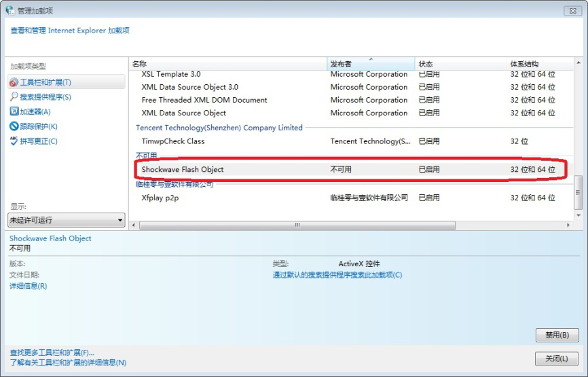
Task: Open the 详细信息(R) link
Action: click(28, 286)
